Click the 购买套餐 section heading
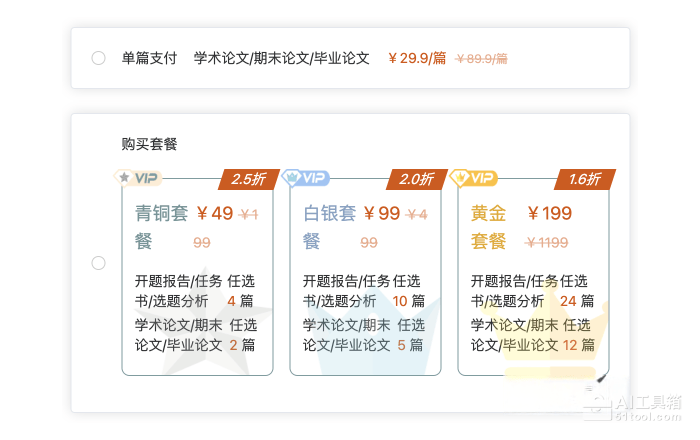700x440 pixels. coord(149,144)
